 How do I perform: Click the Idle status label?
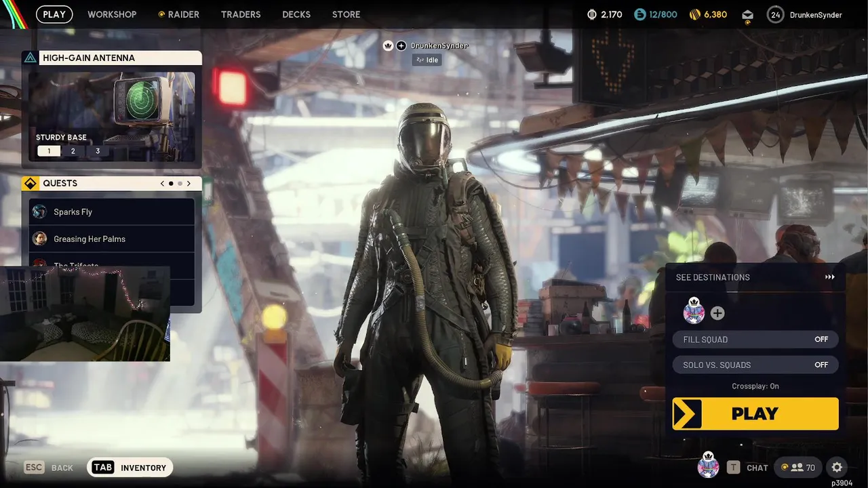tap(427, 60)
